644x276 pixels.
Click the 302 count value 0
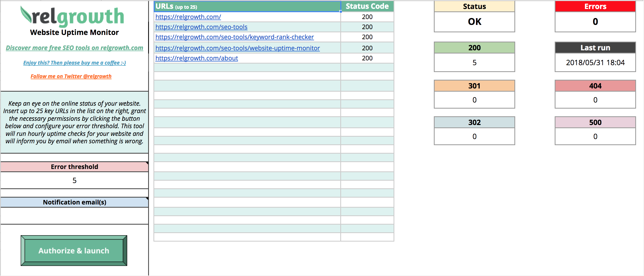(x=474, y=136)
